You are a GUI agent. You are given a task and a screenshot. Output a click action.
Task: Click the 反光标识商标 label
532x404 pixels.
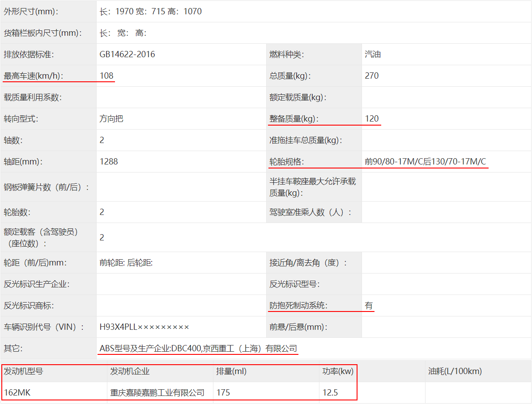(29, 305)
